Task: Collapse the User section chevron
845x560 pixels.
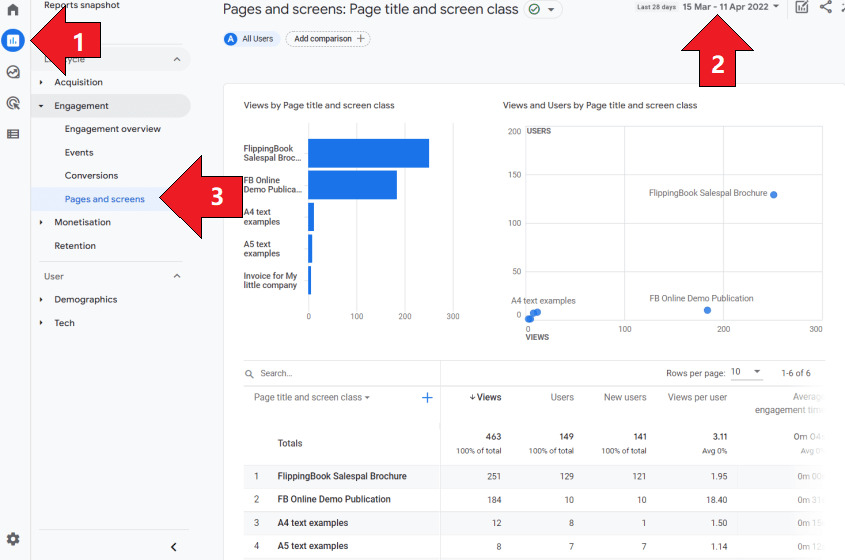Action: click(177, 276)
